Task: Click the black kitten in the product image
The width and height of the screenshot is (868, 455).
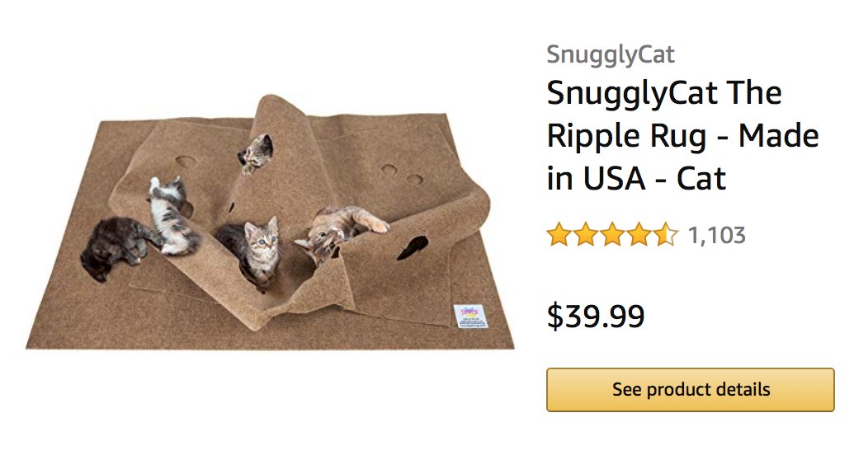Action: 115,247
